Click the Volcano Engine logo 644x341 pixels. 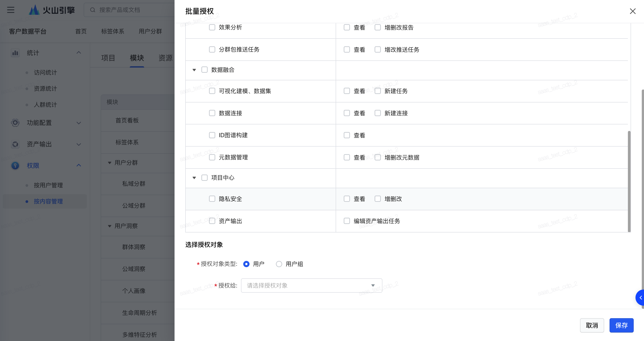[51, 10]
